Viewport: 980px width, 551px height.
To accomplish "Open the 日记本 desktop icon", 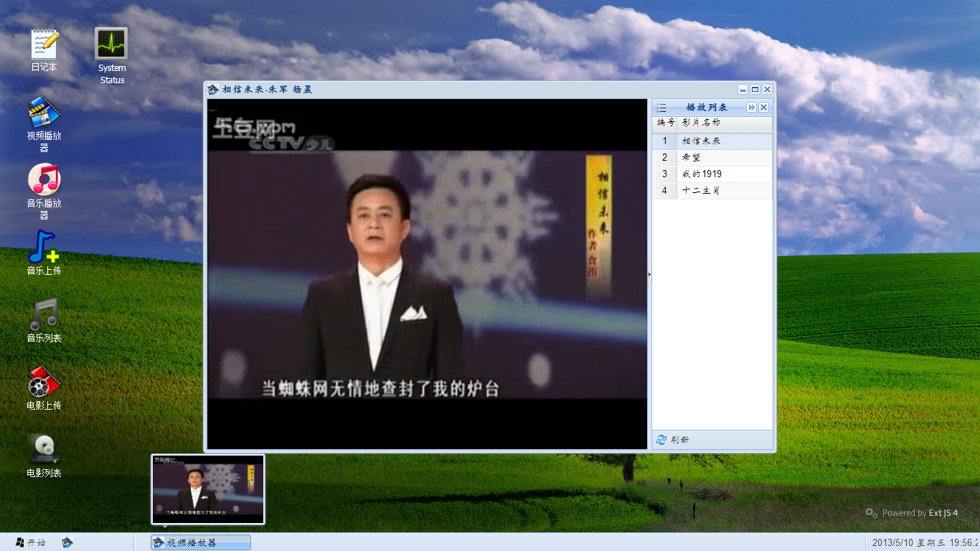I will (44, 50).
